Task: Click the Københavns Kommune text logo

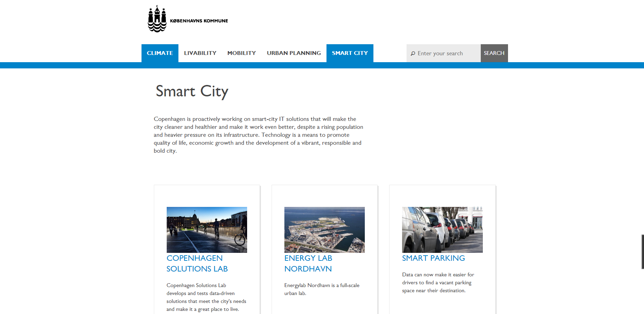Action: click(199, 21)
